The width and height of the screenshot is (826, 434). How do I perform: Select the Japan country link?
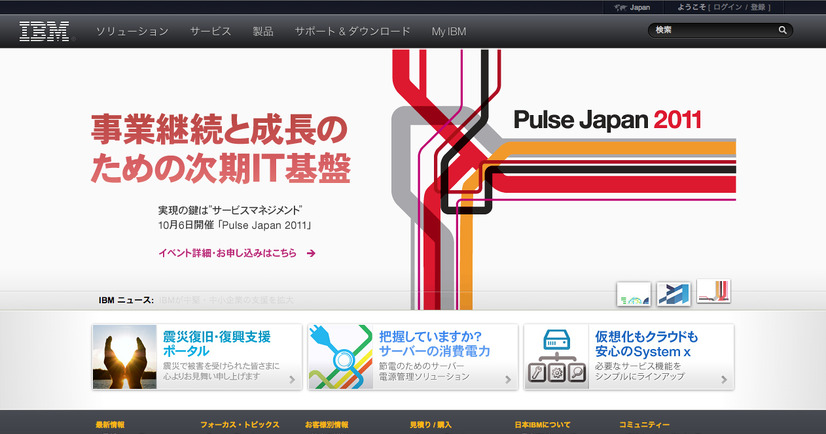coord(640,7)
